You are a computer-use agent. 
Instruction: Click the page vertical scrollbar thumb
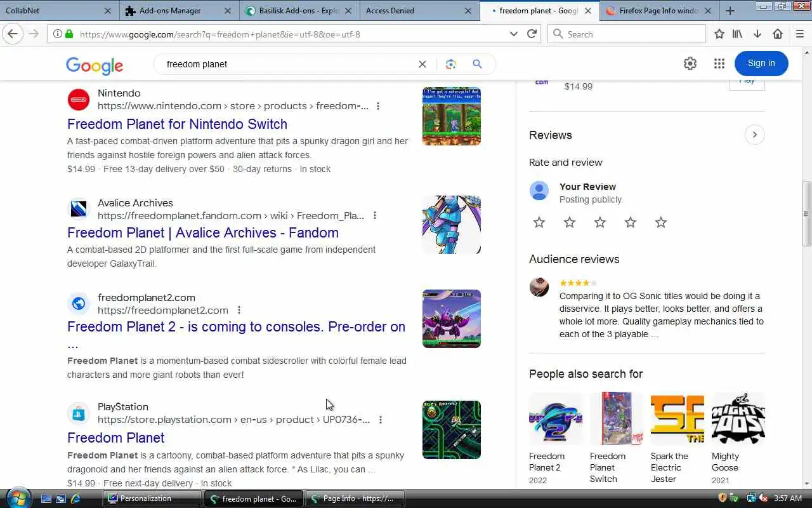click(x=806, y=214)
